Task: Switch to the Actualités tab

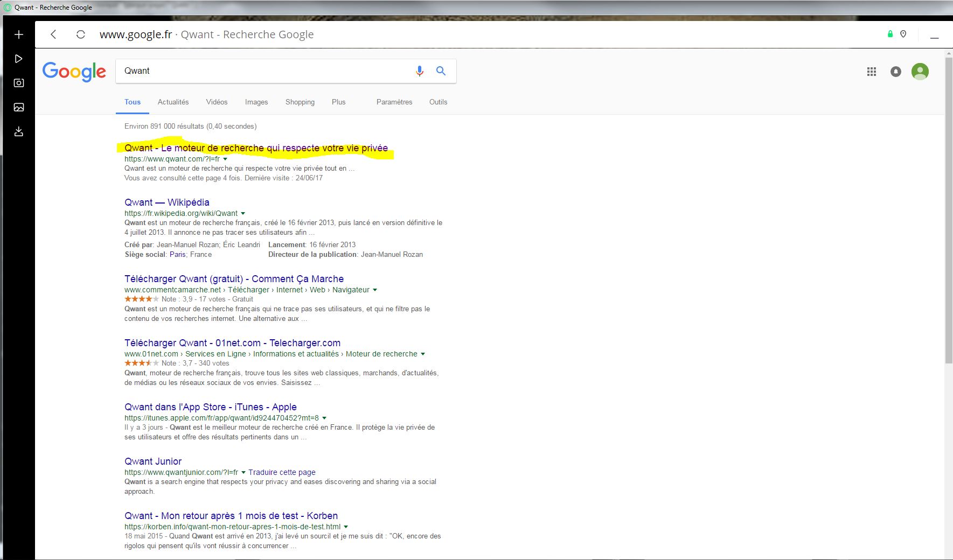Action: (173, 102)
